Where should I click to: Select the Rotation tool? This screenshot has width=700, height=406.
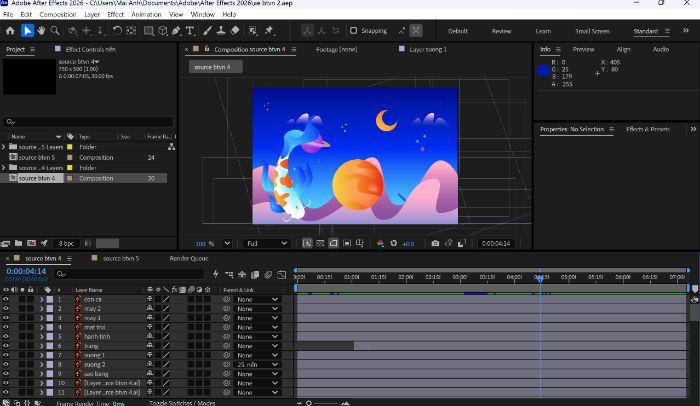coord(117,31)
